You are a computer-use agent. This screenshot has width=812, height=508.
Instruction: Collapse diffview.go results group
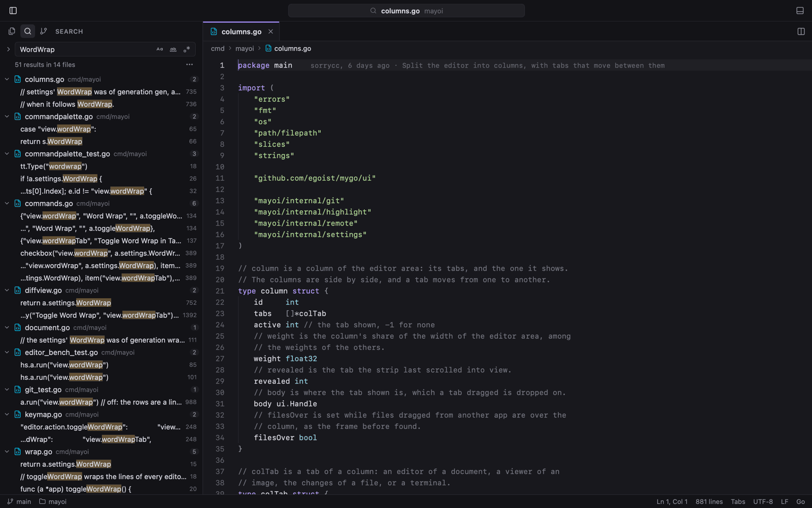point(7,290)
